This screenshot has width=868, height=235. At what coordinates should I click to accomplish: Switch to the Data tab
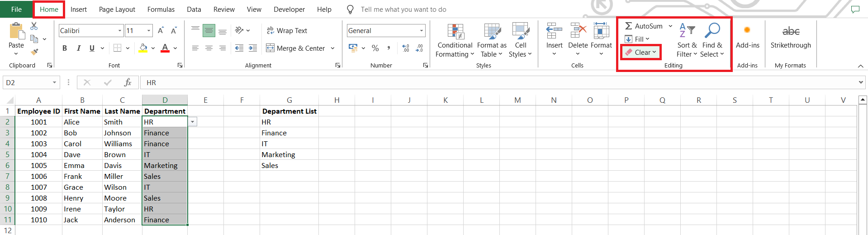[x=194, y=9]
